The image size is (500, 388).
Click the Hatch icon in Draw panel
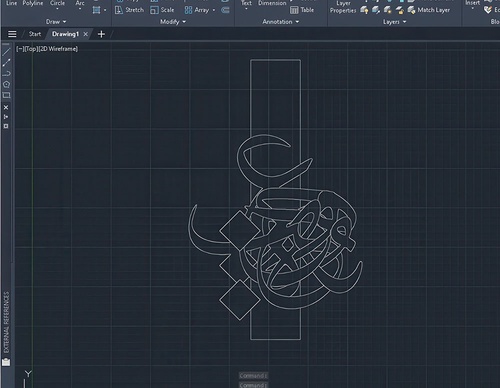click(x=96, y=10)
